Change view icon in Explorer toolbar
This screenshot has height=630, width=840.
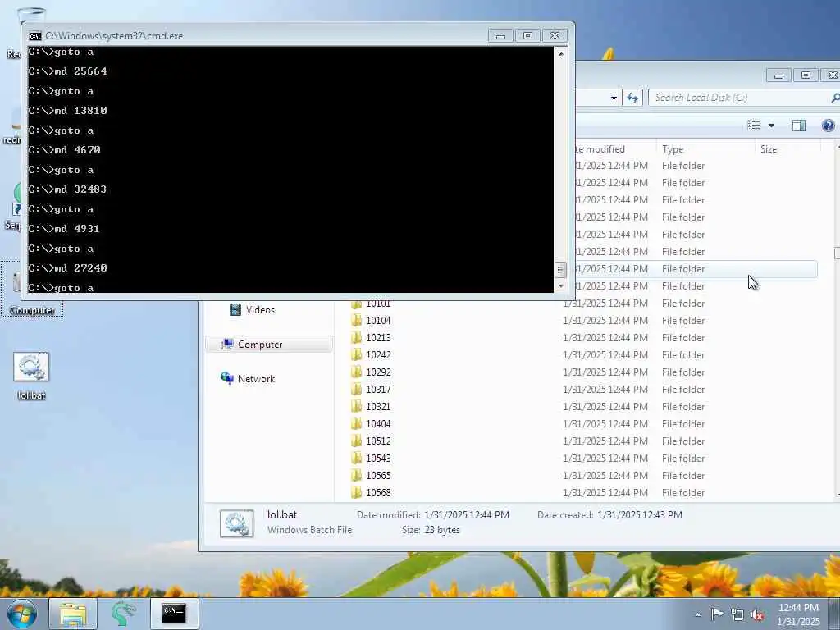[x=754, y=126]
